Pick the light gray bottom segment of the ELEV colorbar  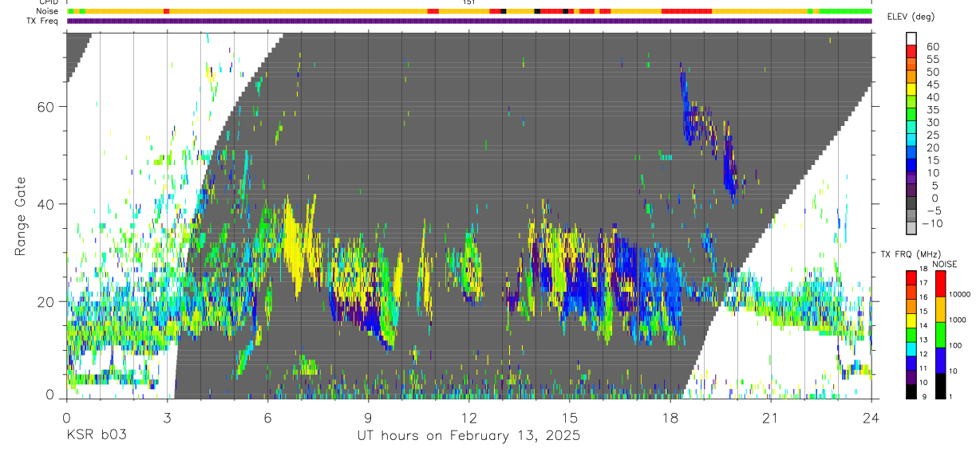(912, 228)
